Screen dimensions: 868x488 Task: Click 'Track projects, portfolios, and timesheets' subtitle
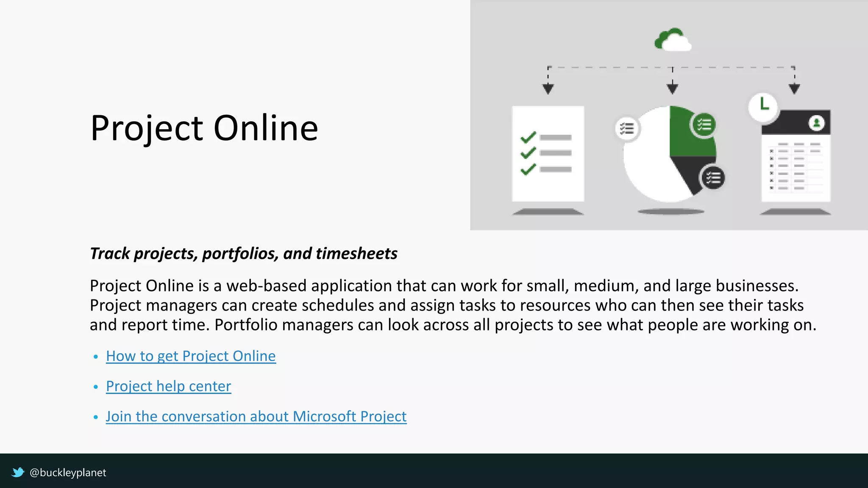click(x=244, y=253)
